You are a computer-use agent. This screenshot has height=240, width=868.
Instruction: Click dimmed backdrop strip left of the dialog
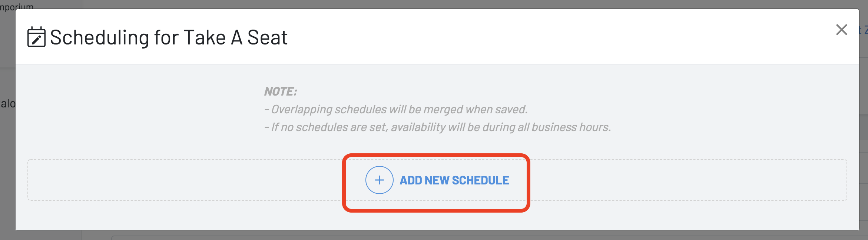point(7,167)
